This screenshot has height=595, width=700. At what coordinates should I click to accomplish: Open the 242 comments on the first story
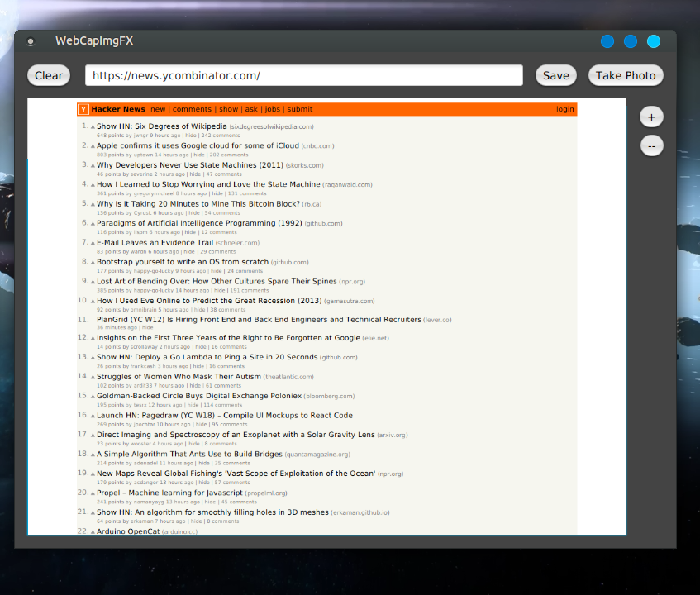[221, 135]
